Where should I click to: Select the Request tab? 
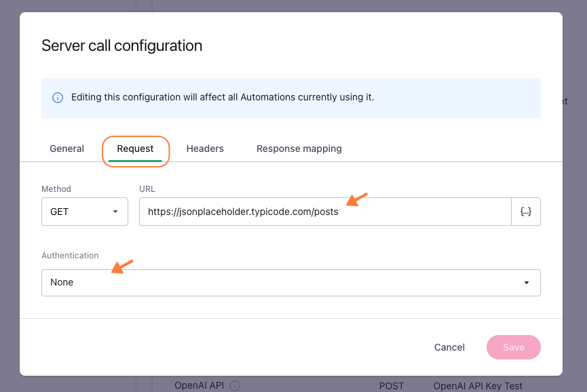(x=135, y=149)
